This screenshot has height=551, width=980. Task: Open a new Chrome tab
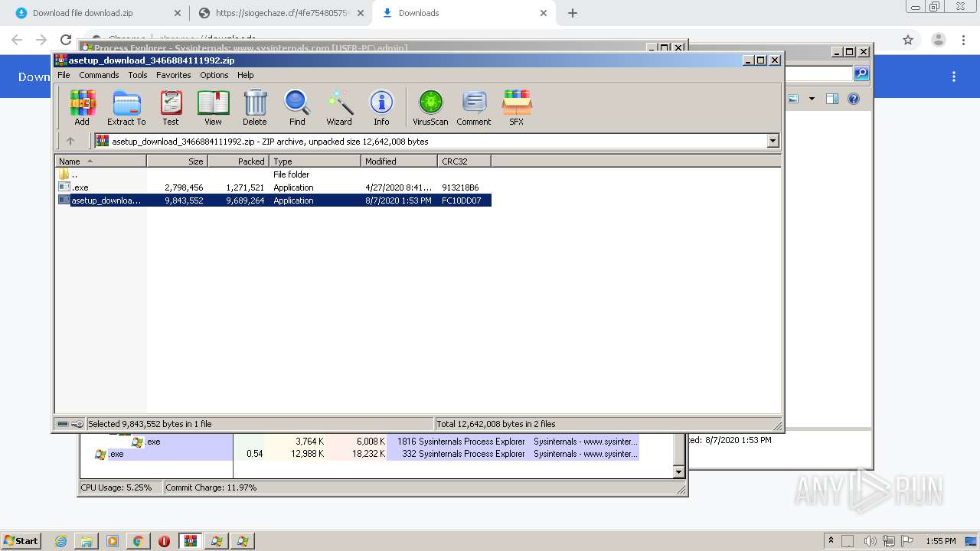573,13
